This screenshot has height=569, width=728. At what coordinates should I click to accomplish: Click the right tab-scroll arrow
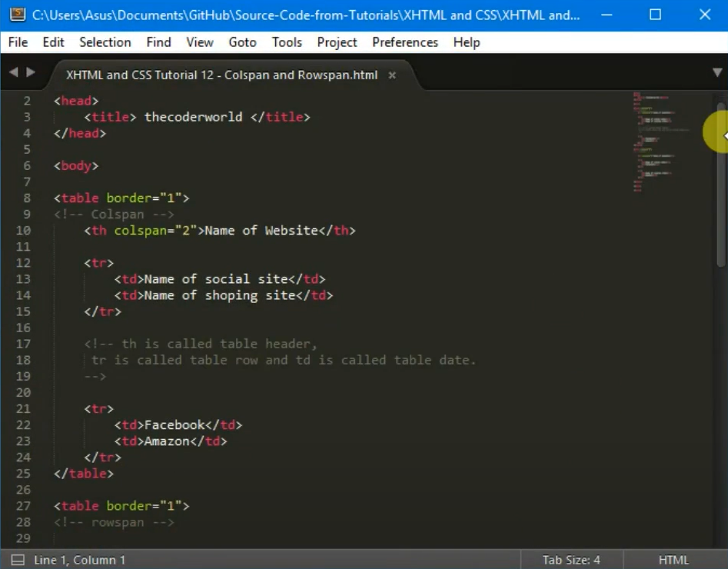tap(30, 72)
